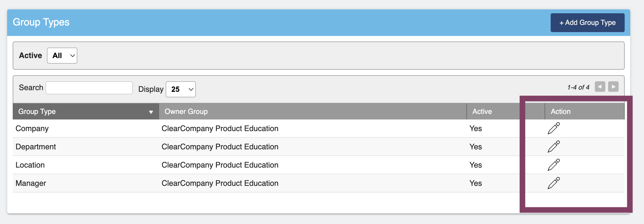Click Owner Group cell for Company
This screenshot has height=224, width=644.
(x=220, y=129)
